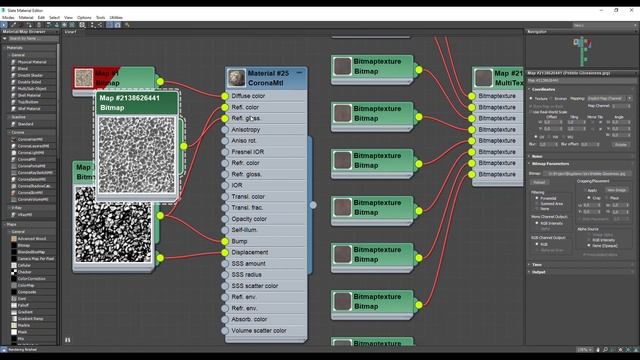640x360 pixels.
Task: Toggle Material/Map Browser panel icon
Action: 109,25
